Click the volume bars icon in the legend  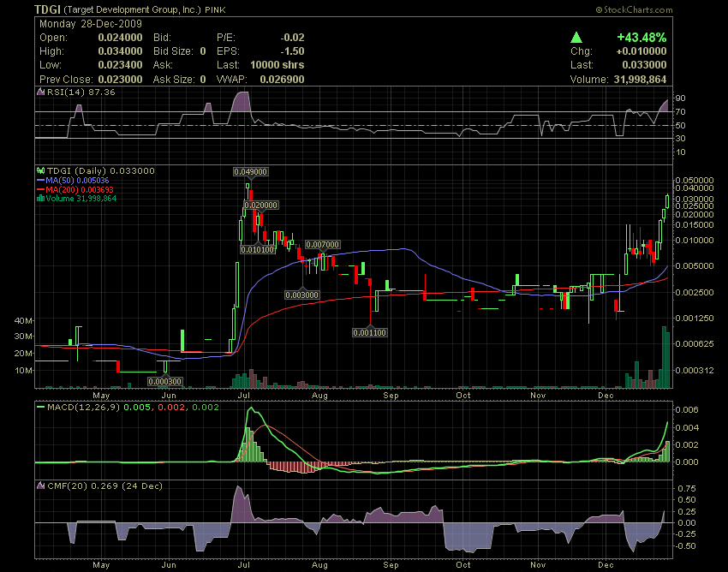(40, 199)
